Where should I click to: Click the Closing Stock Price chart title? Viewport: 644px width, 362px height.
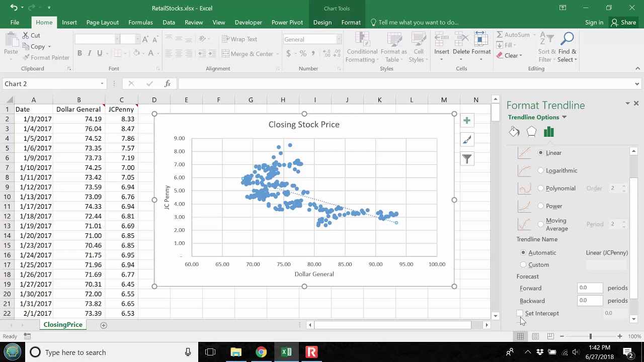[x=304, y=124]
